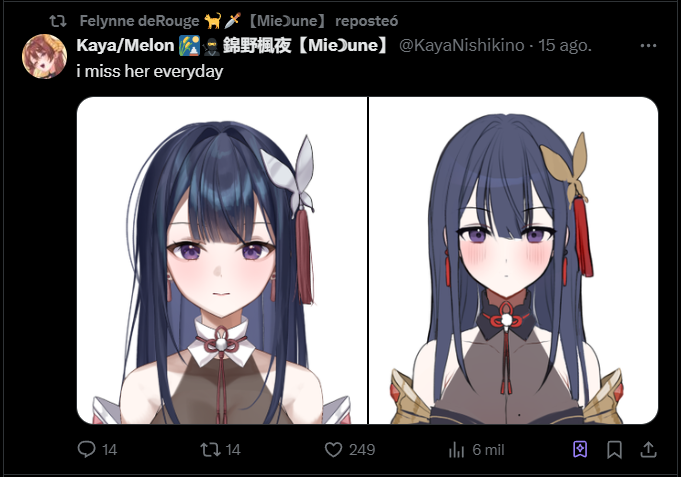The image size is (681, 477).
Task: Open view analytics via the bar chart icon
Action: click(x=456, y=450)
